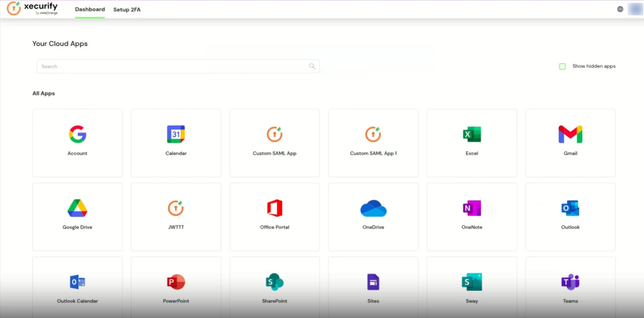
Task: Launch the Google Calendar app tile
Action: click(176, 143)
